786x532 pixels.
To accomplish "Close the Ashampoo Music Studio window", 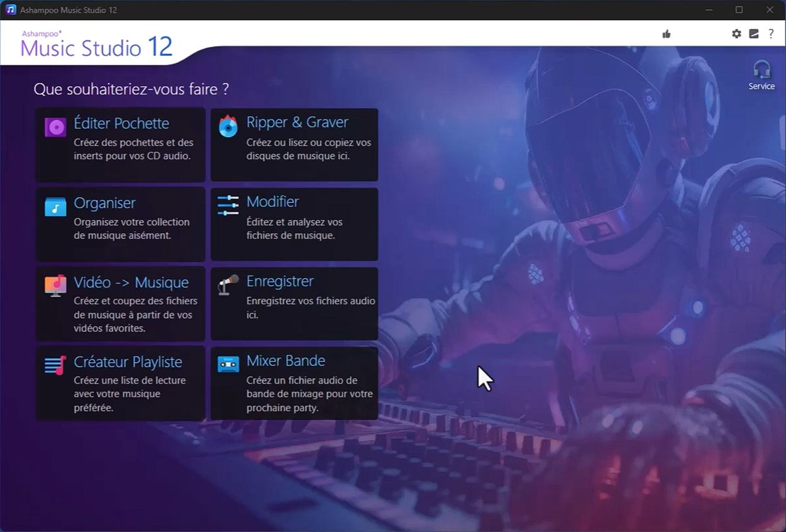I will (x=770, y=10).
